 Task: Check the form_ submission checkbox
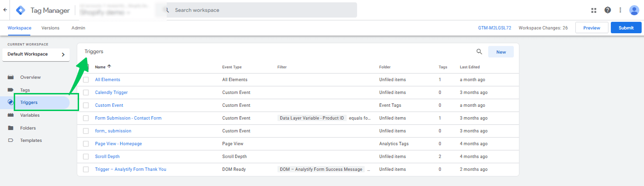point(86,131)
